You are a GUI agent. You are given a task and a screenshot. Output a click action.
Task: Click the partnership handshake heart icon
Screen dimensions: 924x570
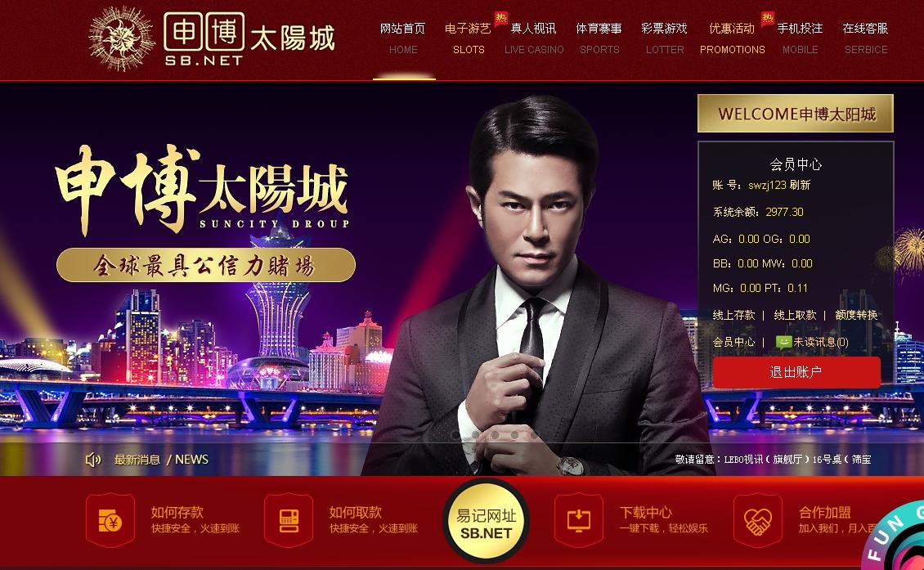(x=758, y=520)
